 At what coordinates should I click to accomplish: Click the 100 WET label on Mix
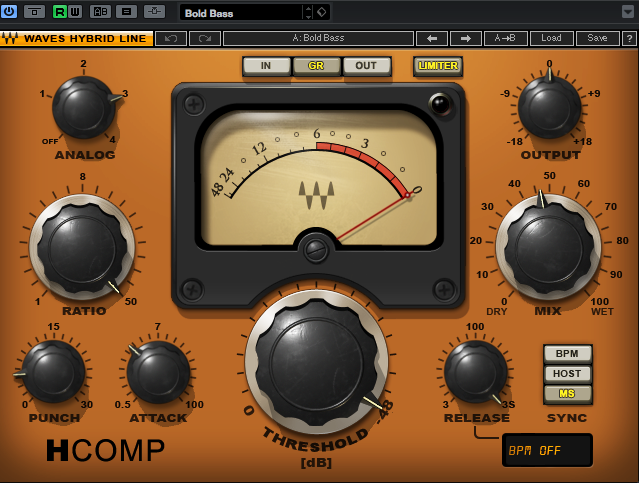[601, 307]
